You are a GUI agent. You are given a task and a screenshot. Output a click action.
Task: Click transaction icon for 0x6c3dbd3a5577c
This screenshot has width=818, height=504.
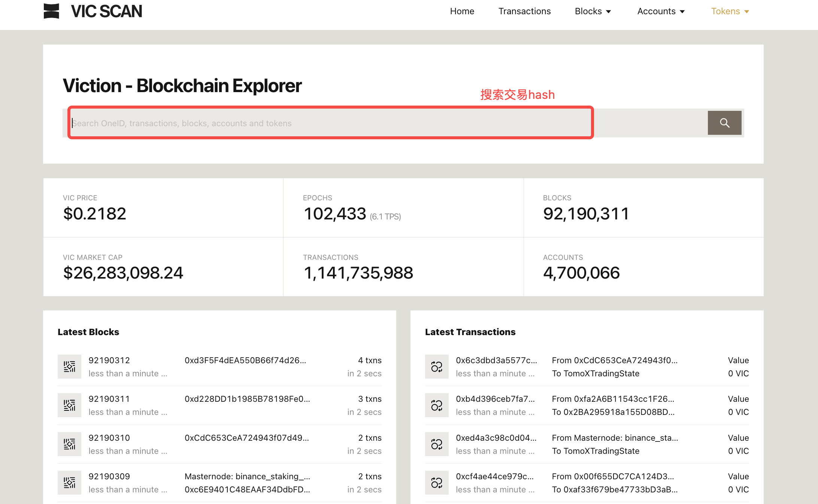[437, 367]
